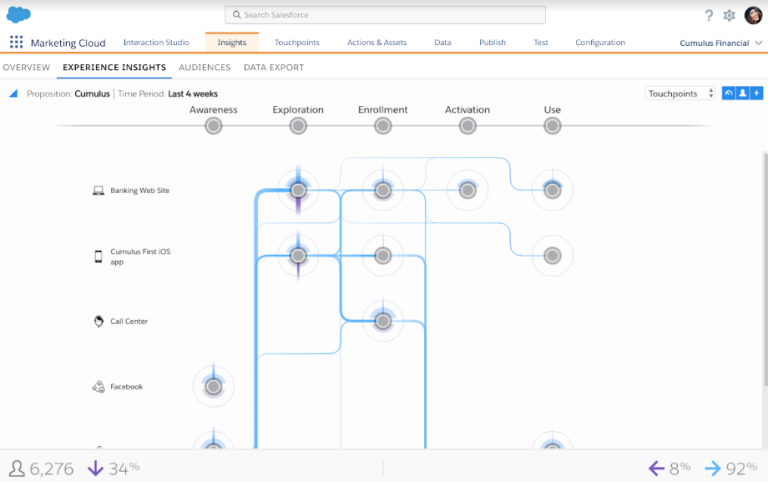
Task: Click the Search Salesforce field
Action: [x=385, y=15]
